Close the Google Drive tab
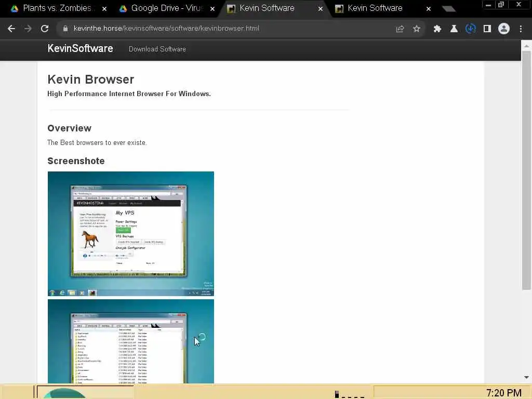This screenshot has height=399, width=532. click(212, 9)
